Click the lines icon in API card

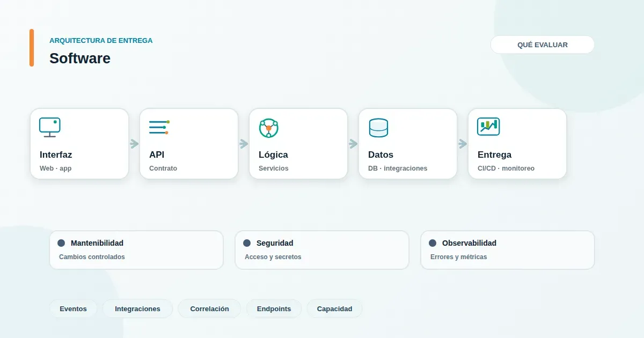(x=159, y=127)
